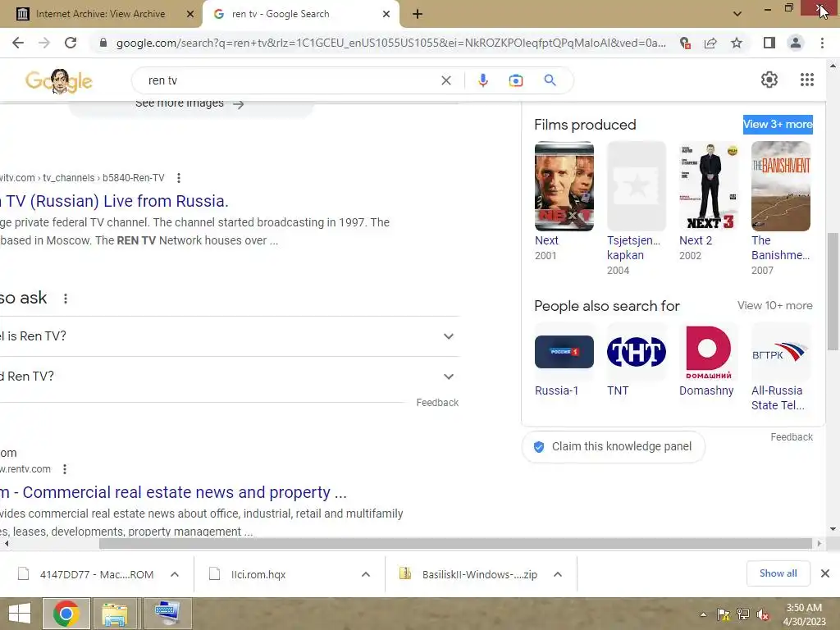The image size is (840, 630).
Task: Clear the search box with the X
Action: (x=445, y=80)
